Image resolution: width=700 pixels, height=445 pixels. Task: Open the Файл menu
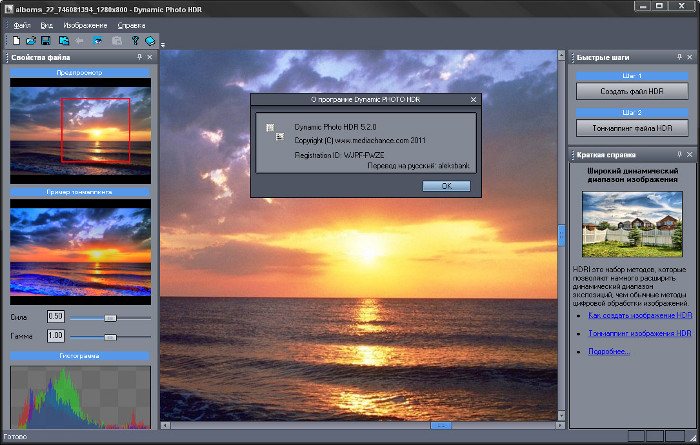pyautogui.click(x=22, y=24)
